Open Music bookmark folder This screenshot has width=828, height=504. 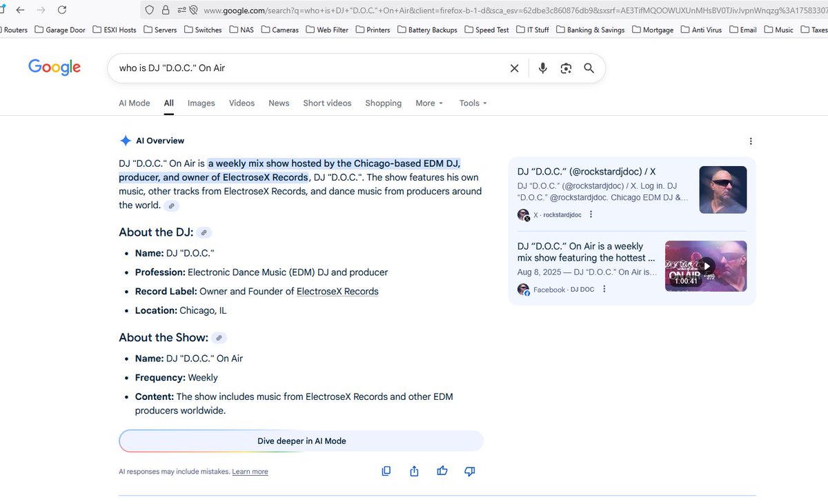point(779,30)
